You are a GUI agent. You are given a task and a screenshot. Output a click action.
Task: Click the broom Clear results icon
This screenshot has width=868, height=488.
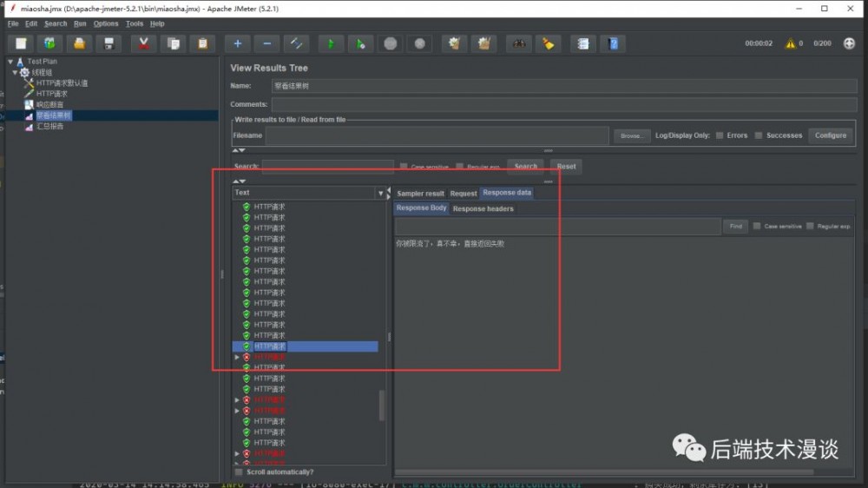pyautogui.click(x=548, y=43)
